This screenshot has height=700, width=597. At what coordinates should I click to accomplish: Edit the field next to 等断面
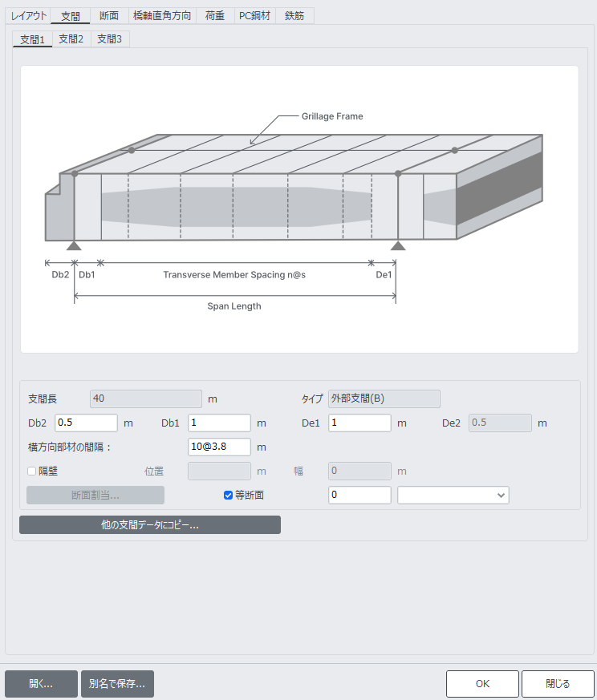tap(359, 495)
